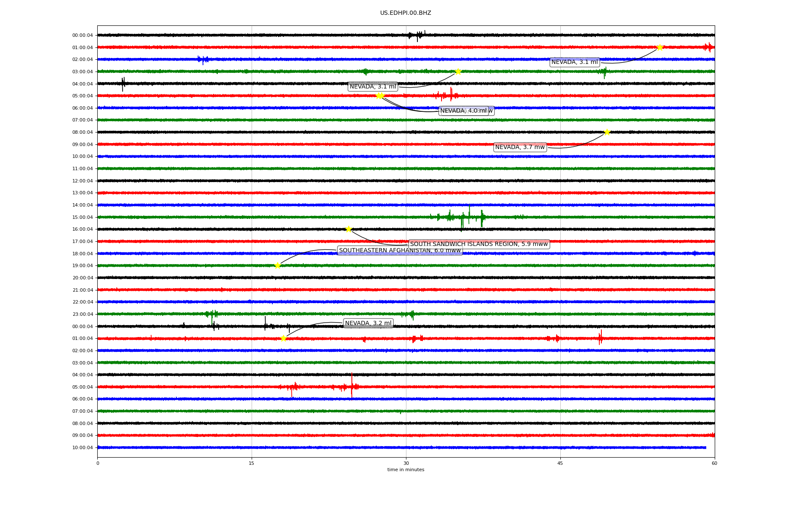Click the 15 tick label on the time axis

click(x=252, y=463)
